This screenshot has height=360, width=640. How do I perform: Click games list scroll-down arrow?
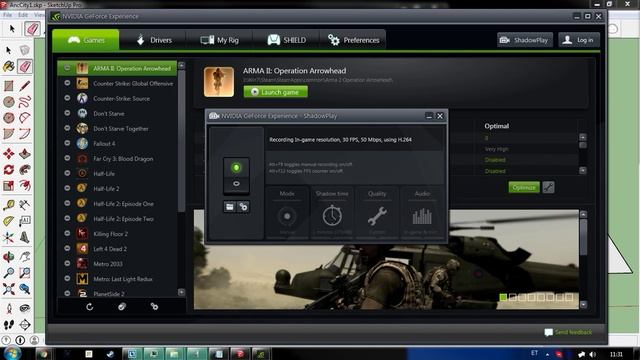(x=182, y=292)
